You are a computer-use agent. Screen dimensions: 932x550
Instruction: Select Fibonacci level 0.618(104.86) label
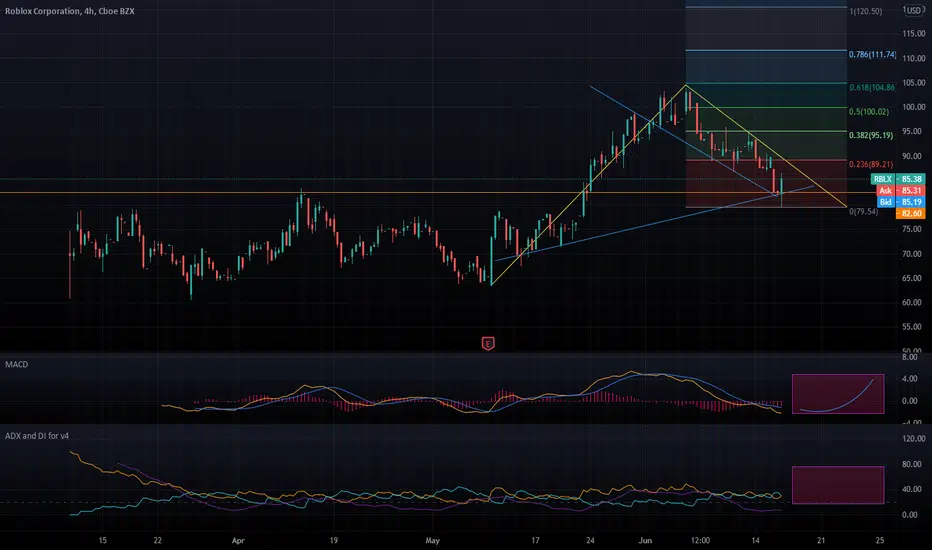[871, 87]
